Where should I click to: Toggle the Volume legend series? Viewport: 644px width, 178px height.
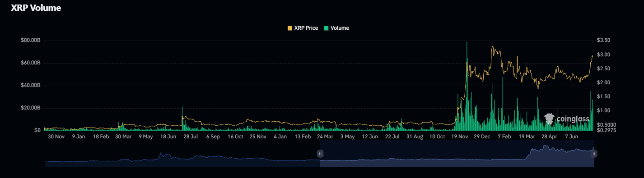(x=336, y=28)
